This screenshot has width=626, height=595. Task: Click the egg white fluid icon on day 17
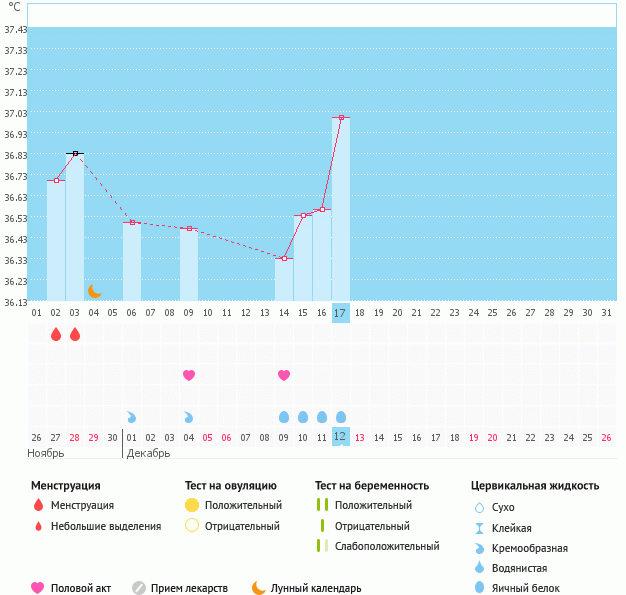click(x=341, y=416)
